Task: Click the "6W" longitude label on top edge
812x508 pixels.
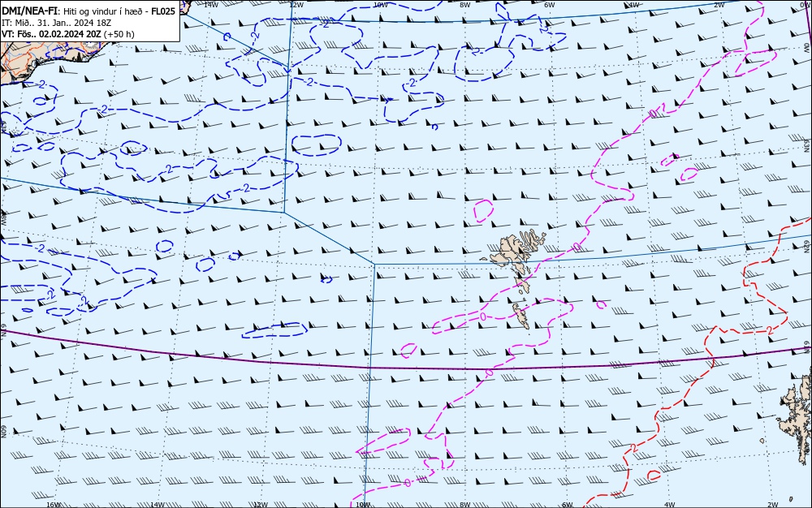Action: pyautogui.click(x=550, y=5)
